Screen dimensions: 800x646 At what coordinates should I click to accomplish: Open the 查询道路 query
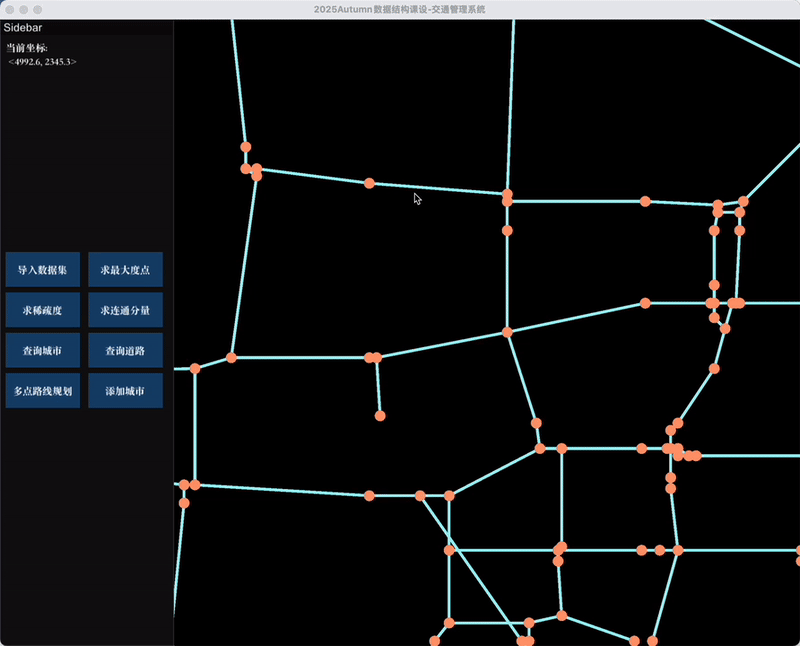pos(126,350)
